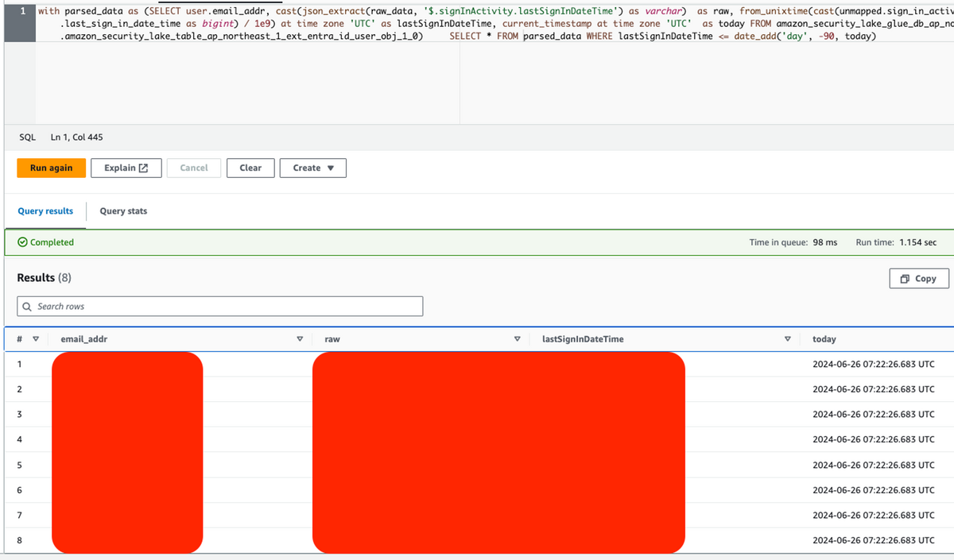Click the lastSignInDateTime column header
Screen dimensions: 954x560
click(x=583, y=339)
